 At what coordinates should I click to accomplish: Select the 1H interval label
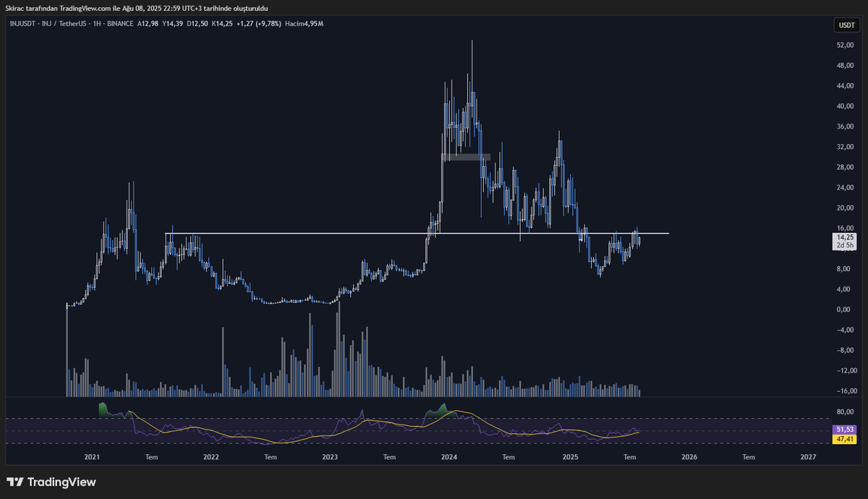coord(98,24)
